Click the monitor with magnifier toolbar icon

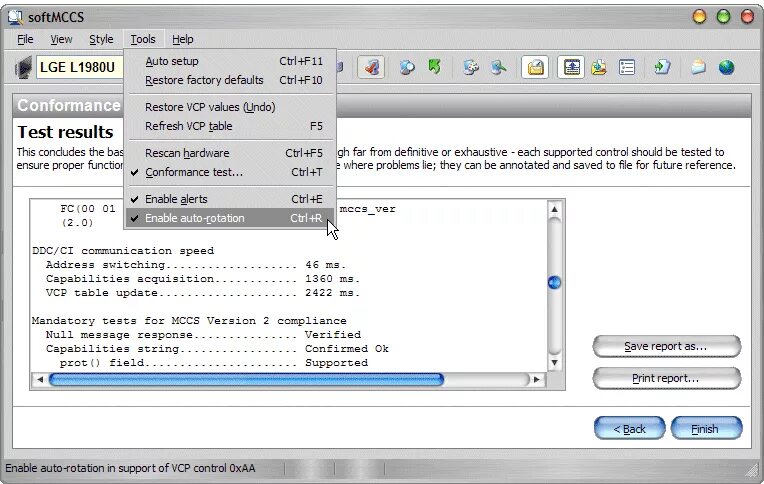pyautogui.click(x=407, y=67)
